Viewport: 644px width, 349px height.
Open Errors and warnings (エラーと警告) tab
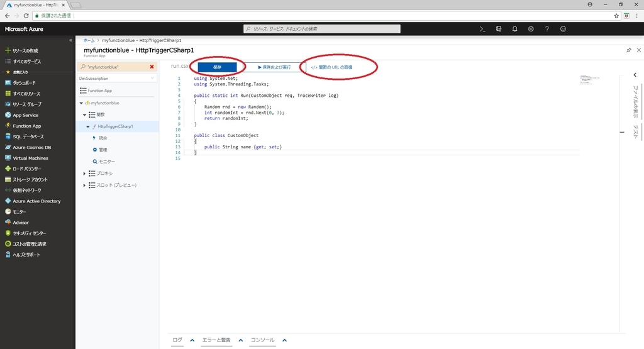pos(216,340)
